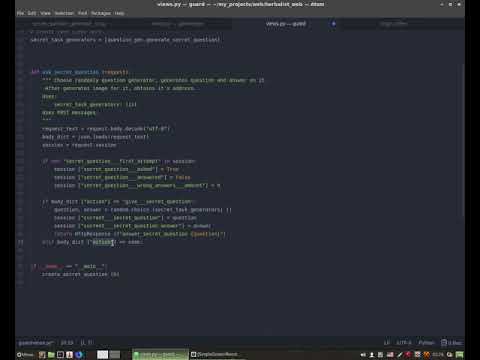Click the def line of the secret question function
This screenshot has width=480, height=360.
pos(80,72)
